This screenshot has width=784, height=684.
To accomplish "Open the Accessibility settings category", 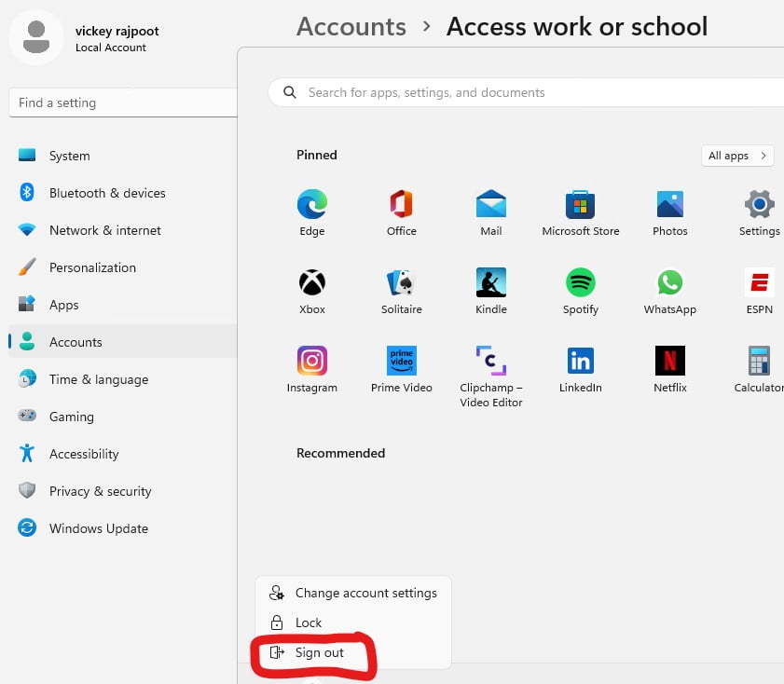I will (x=122, y=454).
